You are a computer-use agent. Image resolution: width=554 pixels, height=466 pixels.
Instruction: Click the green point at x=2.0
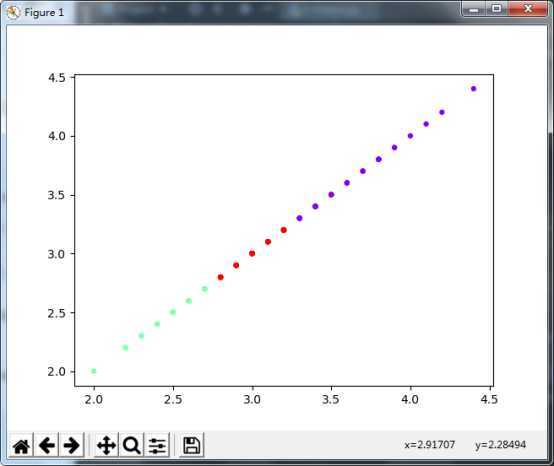coord(94,371)
